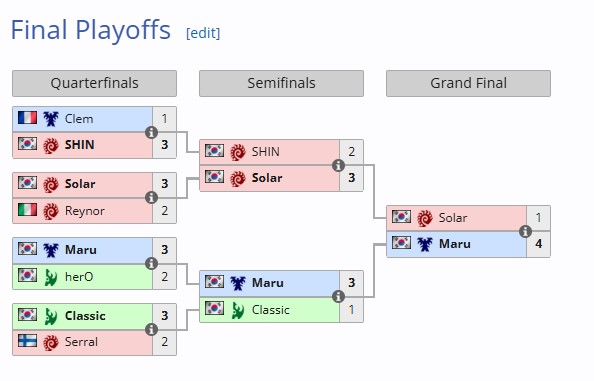Open Maru player link in Grand Final

click(x=455, y=244)
